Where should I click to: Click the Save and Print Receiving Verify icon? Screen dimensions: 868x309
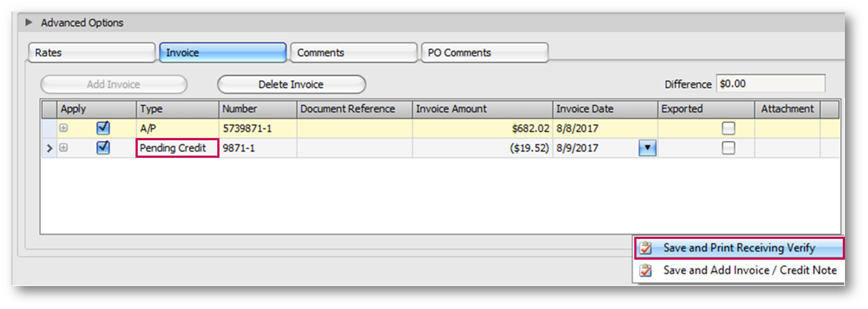(x=646, y=248)
